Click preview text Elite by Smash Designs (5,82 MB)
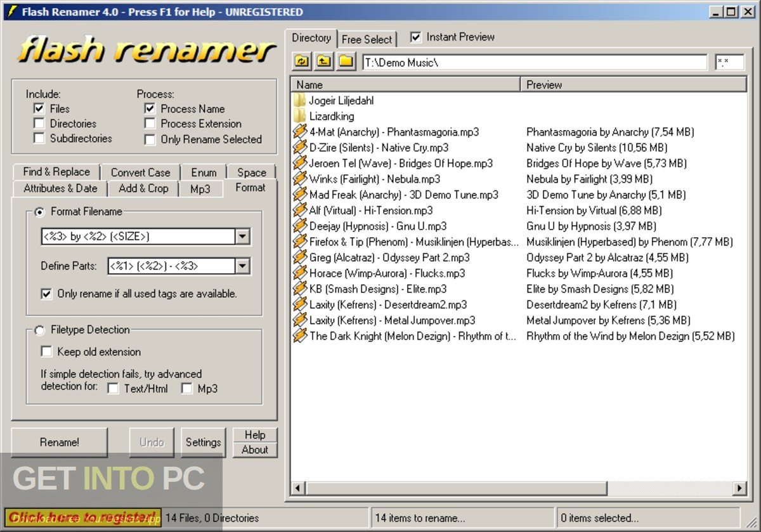Viewport: 761px width, 532px height. (x=601, y=289)
